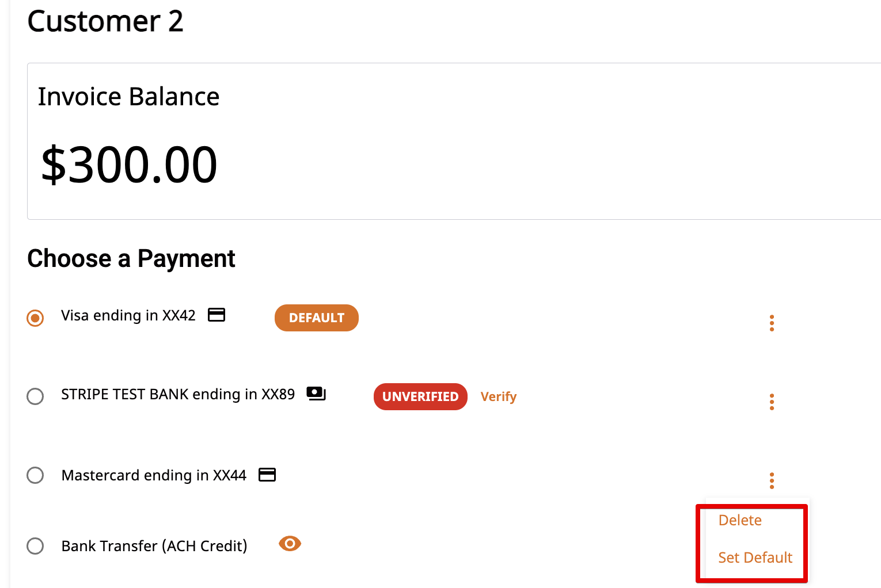Choose Set Default from the payment menu
Viewport: 881px width, 588px height.
755,558
